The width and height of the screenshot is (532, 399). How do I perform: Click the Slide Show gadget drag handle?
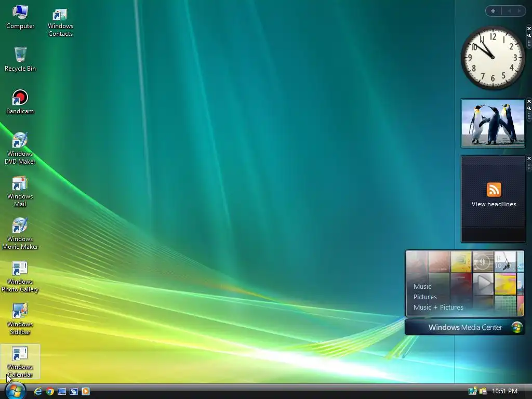(529, 116)
